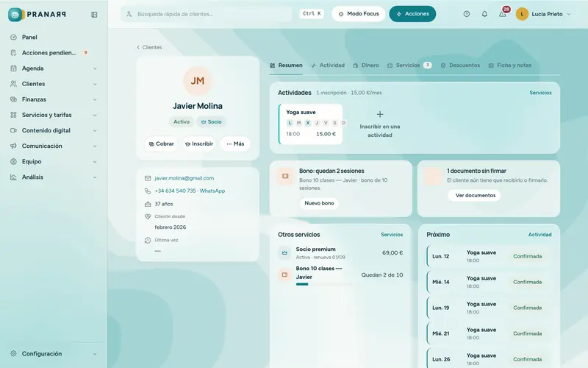
Task: Open the Más options button
Action: click(235, 144)
